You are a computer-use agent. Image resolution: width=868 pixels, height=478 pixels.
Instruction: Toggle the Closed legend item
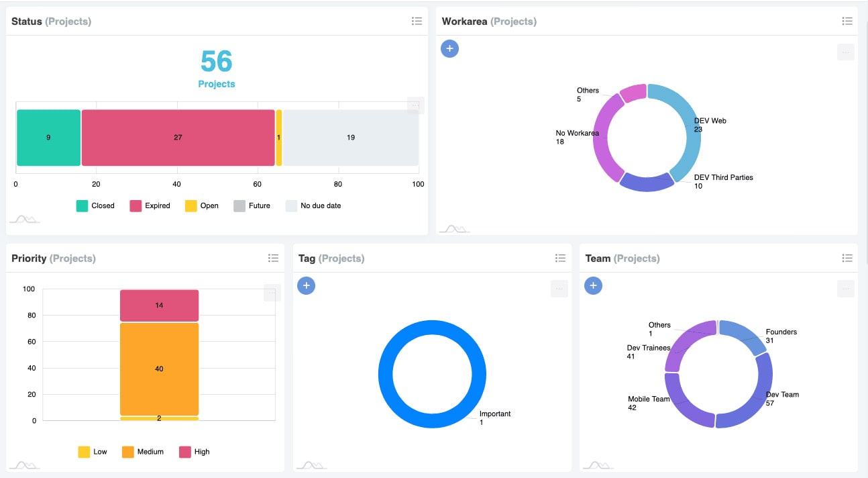[95, 206]
